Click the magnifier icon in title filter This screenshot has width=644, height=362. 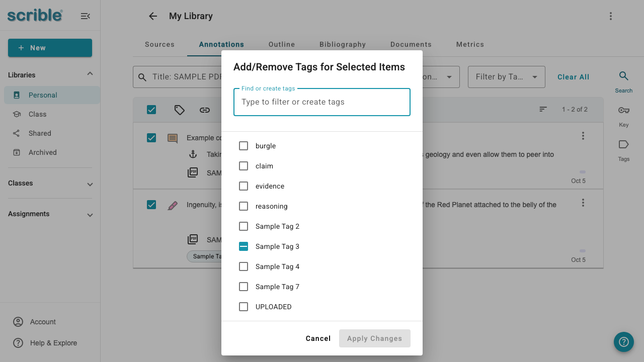(143, 77)
